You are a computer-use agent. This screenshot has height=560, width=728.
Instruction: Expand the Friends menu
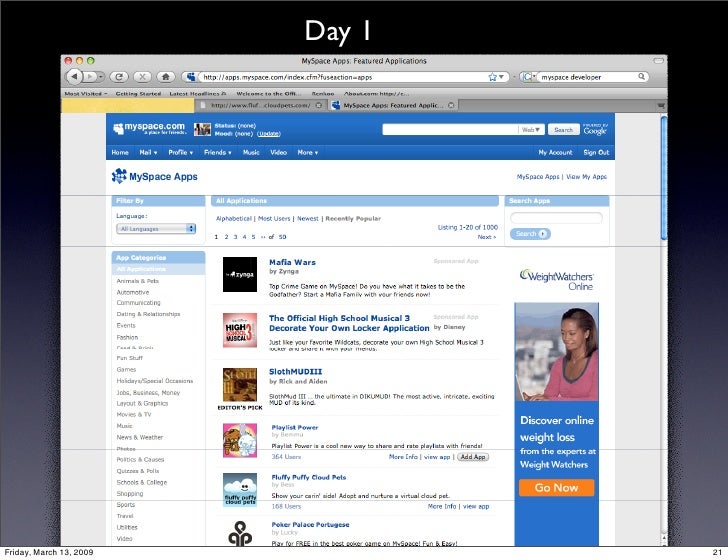coord(217,152)
